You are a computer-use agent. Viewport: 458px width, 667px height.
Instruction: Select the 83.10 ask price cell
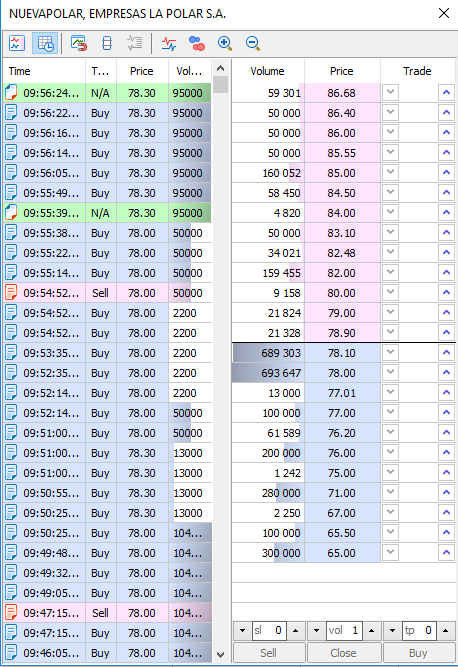(x=342, y=233)
